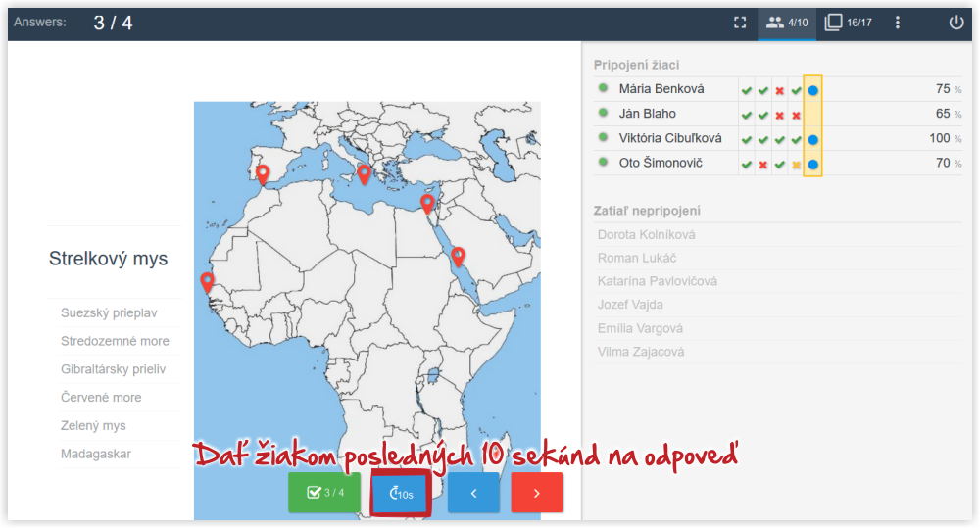Image resolution: width=980 pixels, height=528 pixels.
Task: Click the Pripojení žiaci heading
Action: point(636,65)
